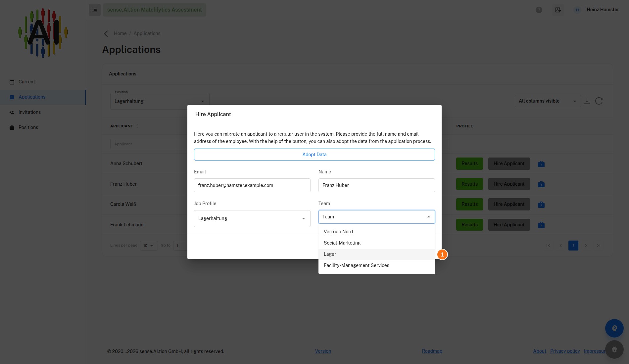Image resolution: width=629 pixels, height=364 pixels.
Task: Select page 1 in pagination
Action: 573,246
